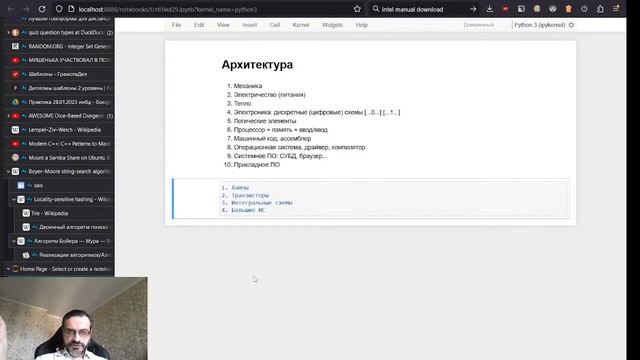
Task: Collapse Алгоритм Бойера — Мура tab group
Action: click(x=14, y=241)
